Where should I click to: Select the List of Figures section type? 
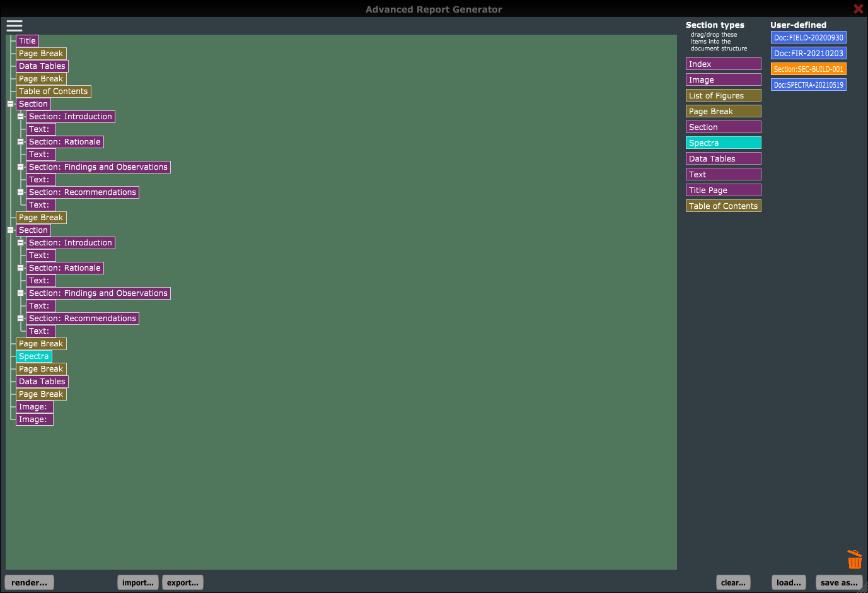(723, 95)
